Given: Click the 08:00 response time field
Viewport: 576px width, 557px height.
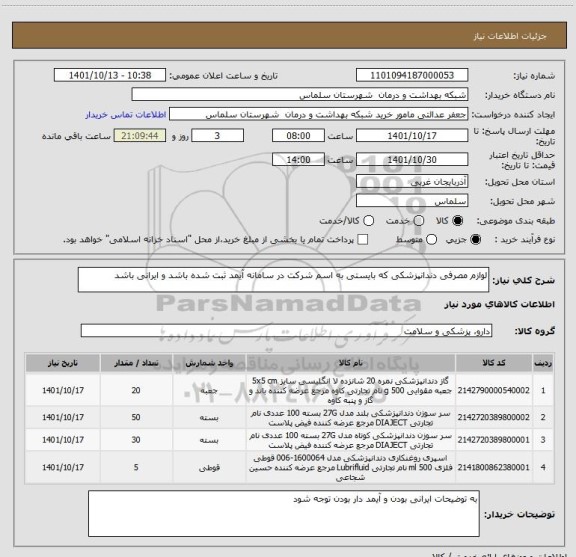Looking at the screenshot, I should click(x=298, y=136).
